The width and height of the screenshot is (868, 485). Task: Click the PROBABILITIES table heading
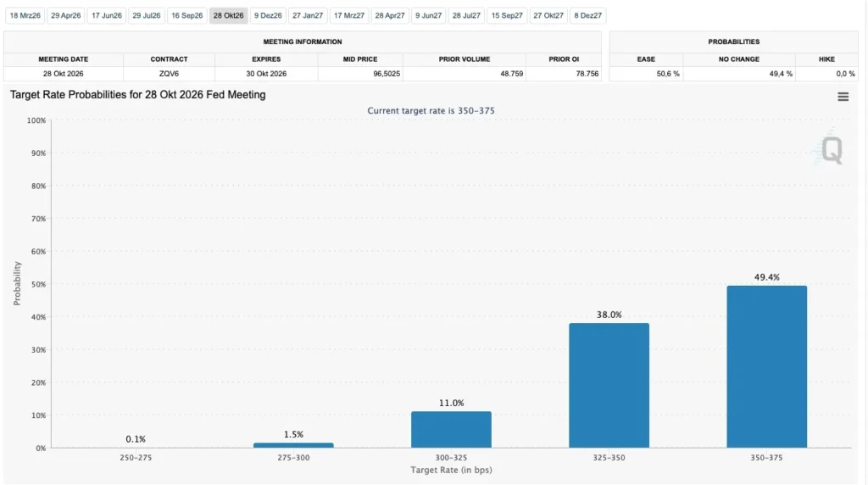[733, 42]
